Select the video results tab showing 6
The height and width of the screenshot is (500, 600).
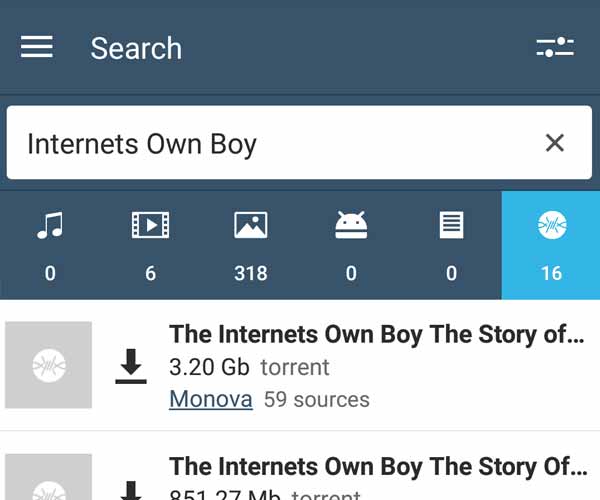click(150, 245)
